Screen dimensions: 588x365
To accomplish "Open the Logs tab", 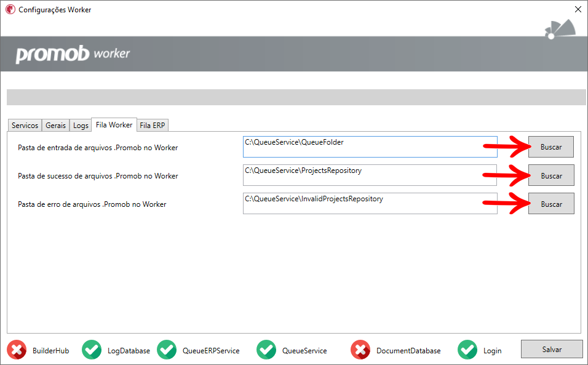I will coord(81,126).
